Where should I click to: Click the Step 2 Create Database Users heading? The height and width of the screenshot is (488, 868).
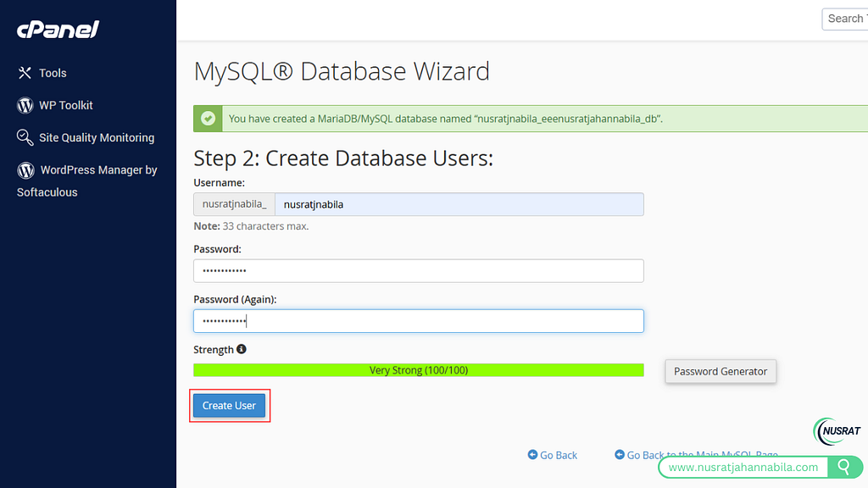point(343,158)
